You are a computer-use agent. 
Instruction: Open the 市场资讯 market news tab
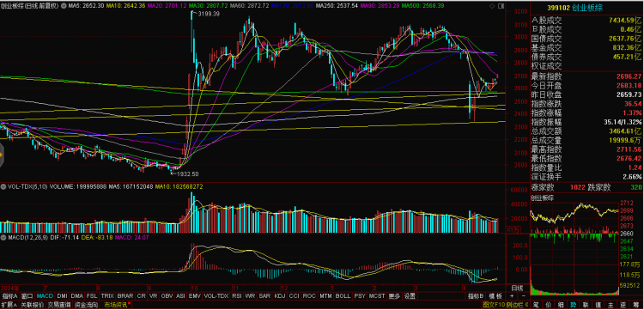pyautogui.click(x=117, y=305)
